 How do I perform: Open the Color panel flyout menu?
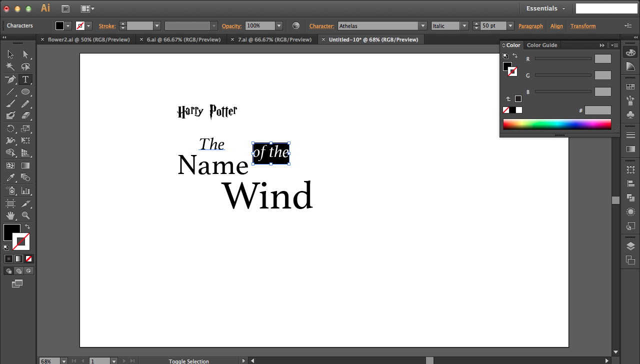tap(614, 45)
